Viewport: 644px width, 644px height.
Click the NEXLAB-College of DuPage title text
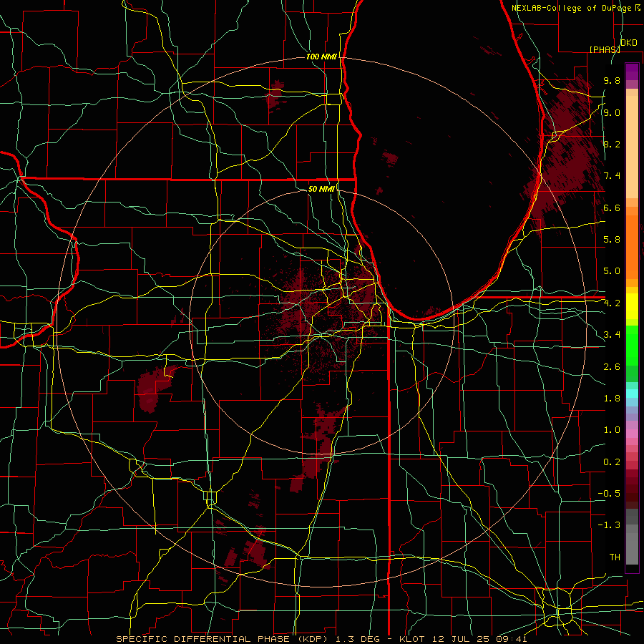pyautogui.click(x=571, y=8)
